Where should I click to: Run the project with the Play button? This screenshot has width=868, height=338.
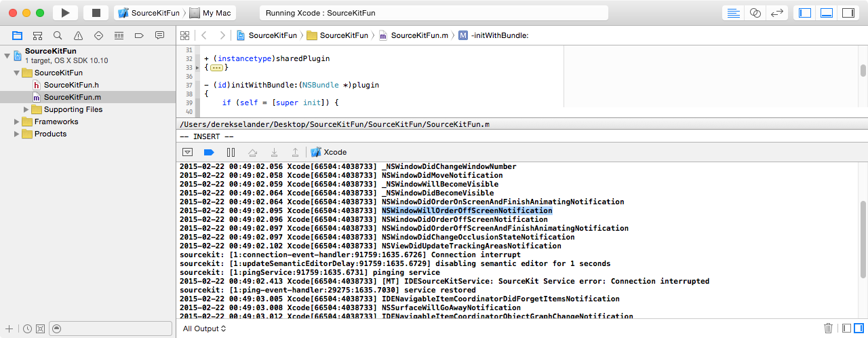[65, 13]
